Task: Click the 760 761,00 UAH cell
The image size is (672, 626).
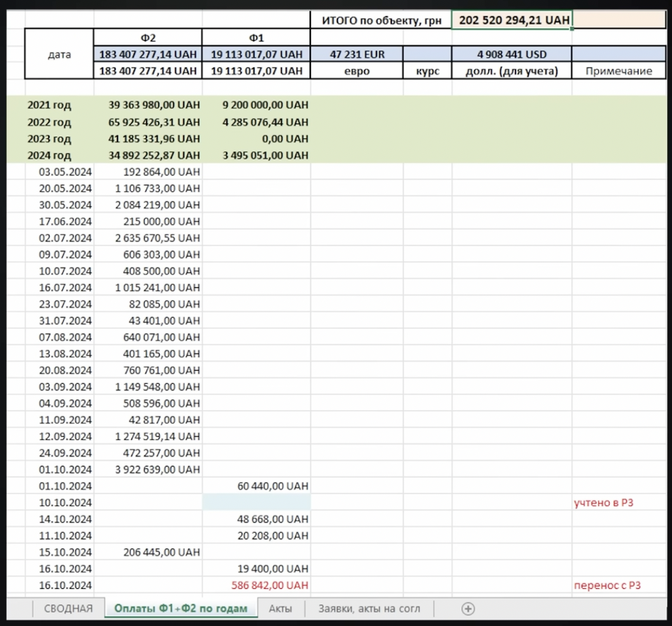Action: point(148,371)
